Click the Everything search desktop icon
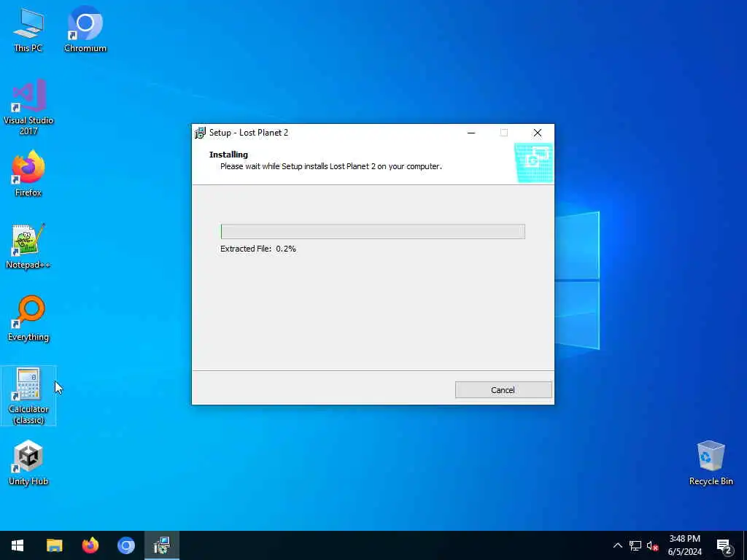The image size is (747, 560). point(28,319)
